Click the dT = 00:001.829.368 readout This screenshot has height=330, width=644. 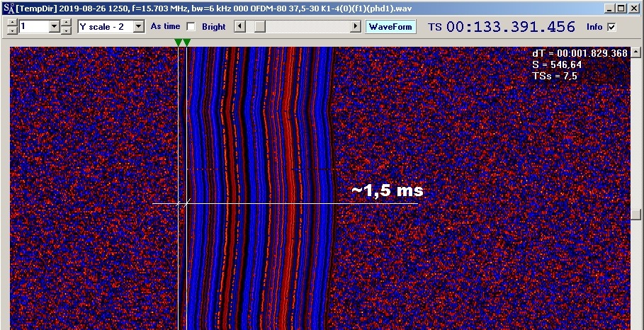tap(580, 53)
